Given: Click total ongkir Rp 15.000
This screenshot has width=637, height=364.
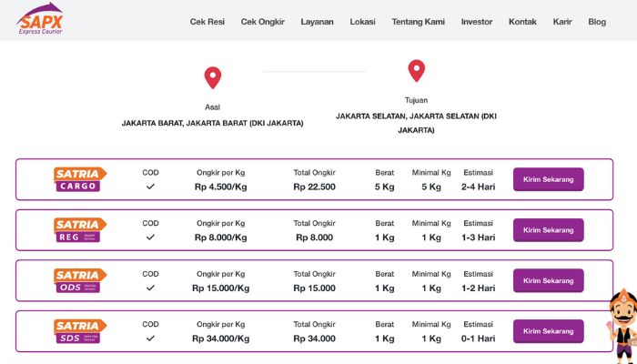Looking at the screenshot, I should 315,288.
